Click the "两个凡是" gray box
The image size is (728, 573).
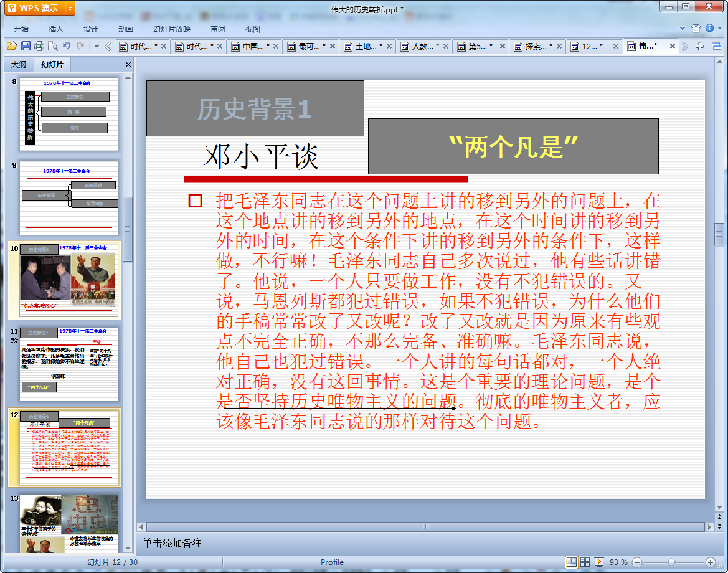(x=513, y=146)
